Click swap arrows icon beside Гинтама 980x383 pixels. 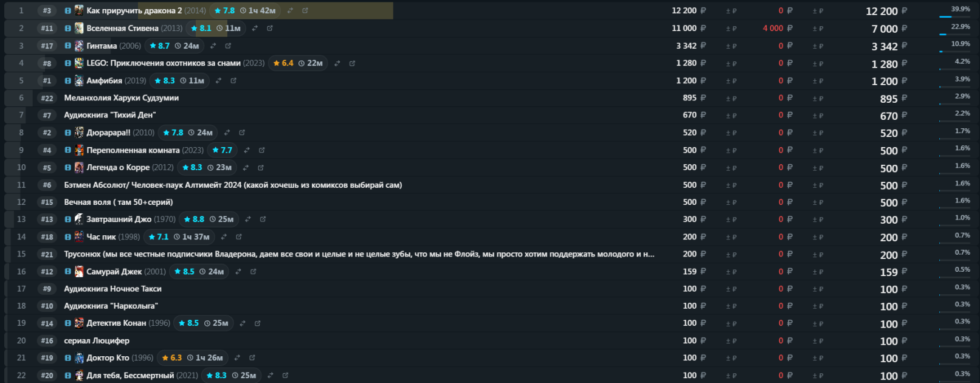213,46
